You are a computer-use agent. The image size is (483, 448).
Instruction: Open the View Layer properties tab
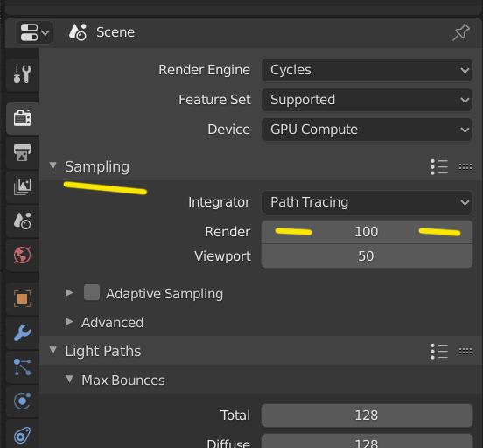pos(22,186)
